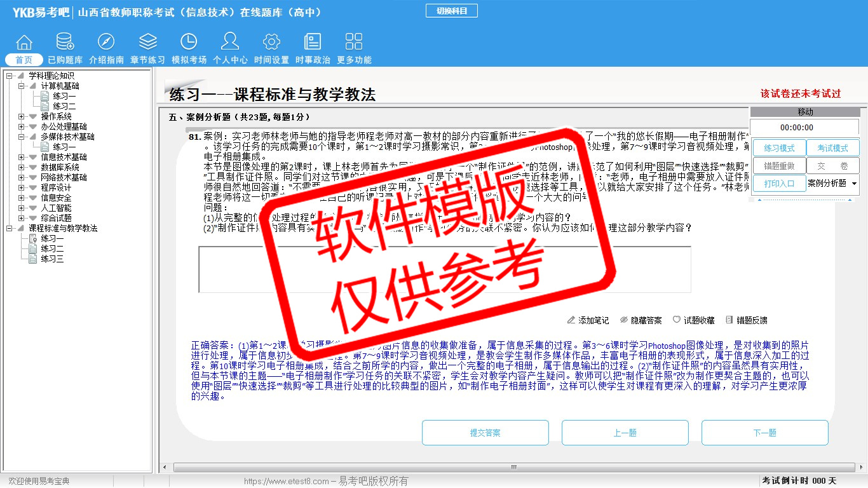Open 时事政治 newspaper icon

(x=313, y=43)
